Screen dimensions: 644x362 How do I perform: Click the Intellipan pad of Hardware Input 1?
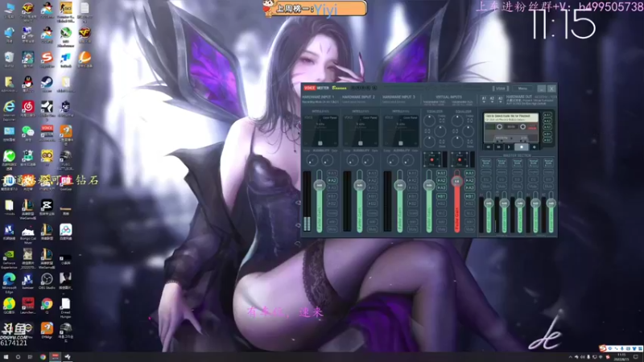(320, 130)
